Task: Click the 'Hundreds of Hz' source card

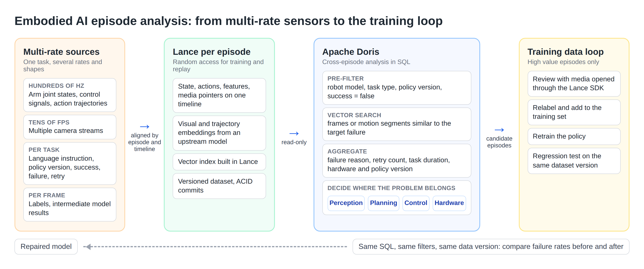Action: click(x=70, y=95)
